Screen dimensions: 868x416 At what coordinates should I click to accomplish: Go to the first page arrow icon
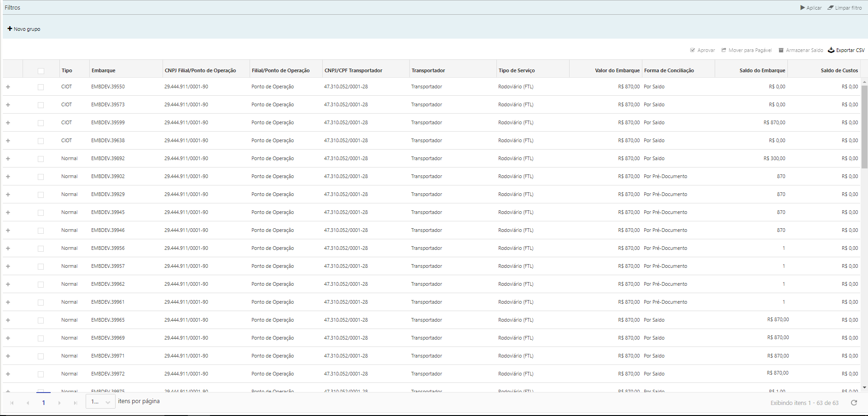12,403
